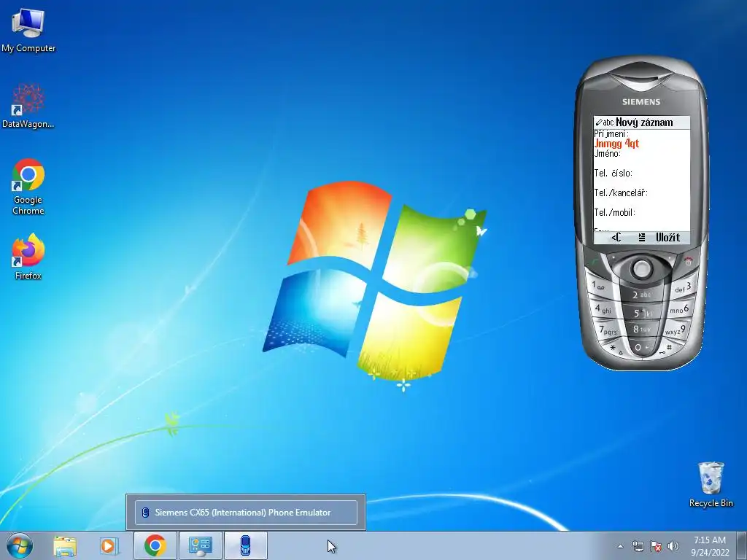The width and height of the screenshot is (747, 560).
Task: Tap the phone's 6 mno key
Action: pyautogui.click(x=680, y=309)
